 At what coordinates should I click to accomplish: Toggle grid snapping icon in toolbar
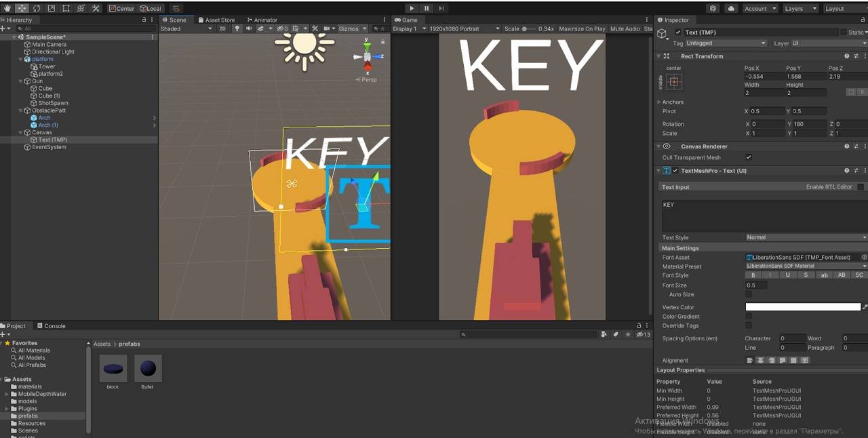tap(176, 8)
